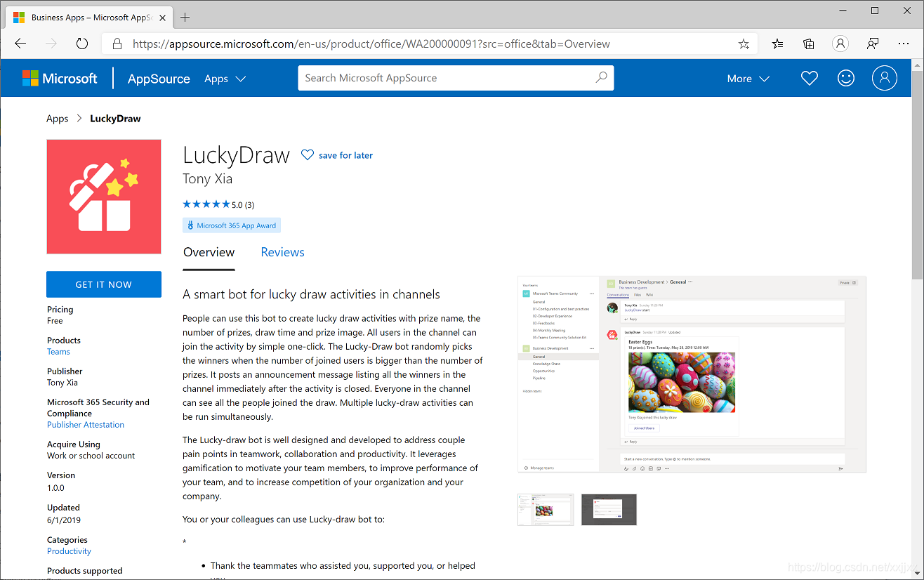
Task: Select the second dark screenshot thumbnail
Action: (609, 510)
